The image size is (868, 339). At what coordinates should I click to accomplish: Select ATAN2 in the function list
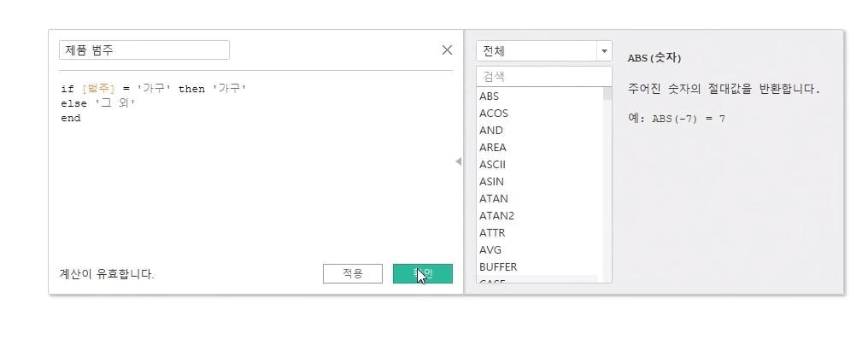tap(540, 216)
